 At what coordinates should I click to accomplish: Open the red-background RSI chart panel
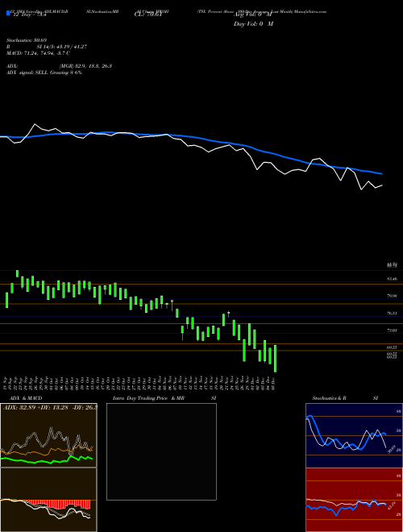pyautogui.click(x=354, y=500)
